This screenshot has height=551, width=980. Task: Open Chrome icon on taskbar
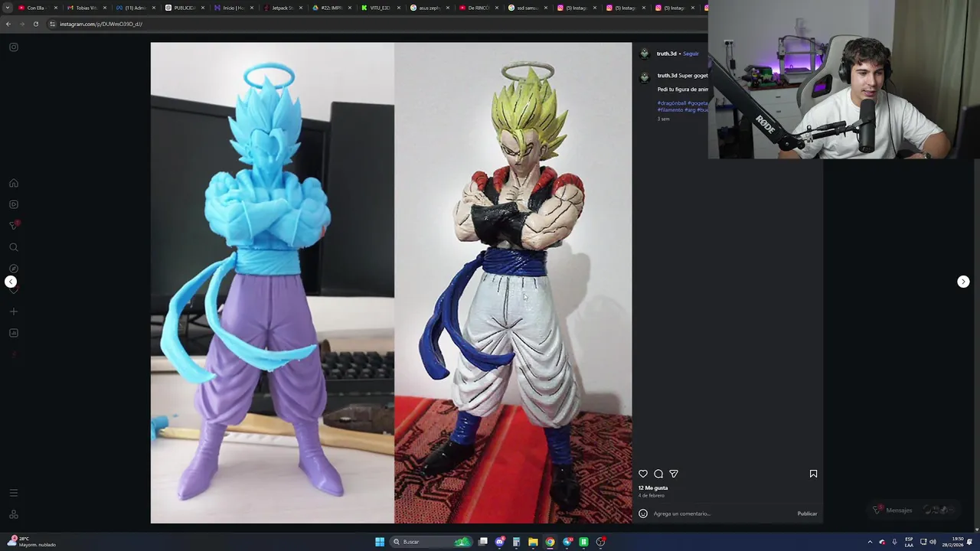point(550,542)
